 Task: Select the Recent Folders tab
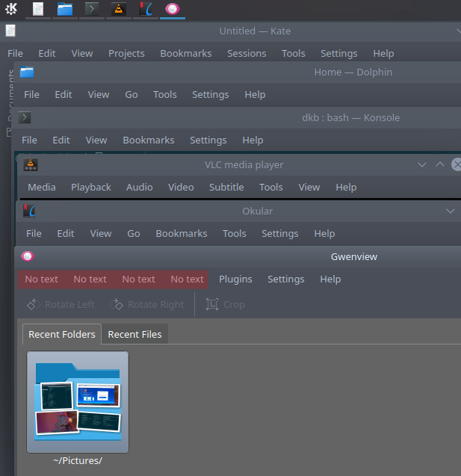62,334
